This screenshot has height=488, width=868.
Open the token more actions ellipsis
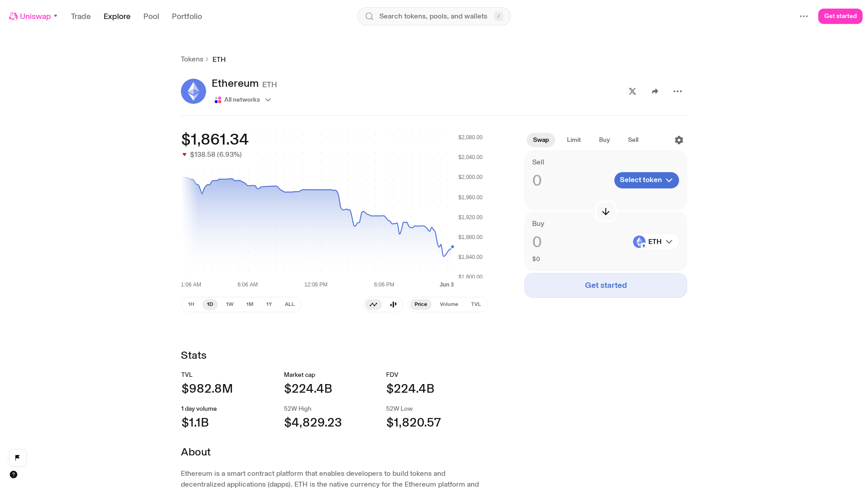[x=678, y=91]
